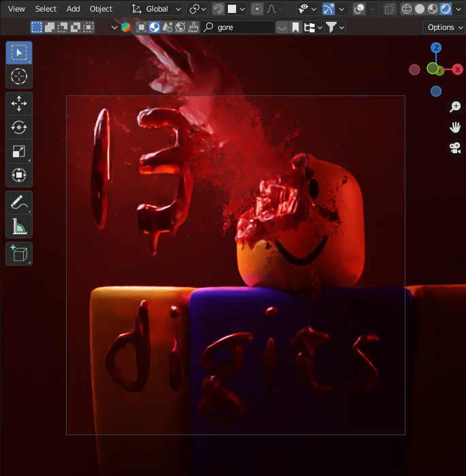Open the chevron dropdown left of hexagon
Screen dimensions: 466x476
pyautogui.click(x=114, y=27)
